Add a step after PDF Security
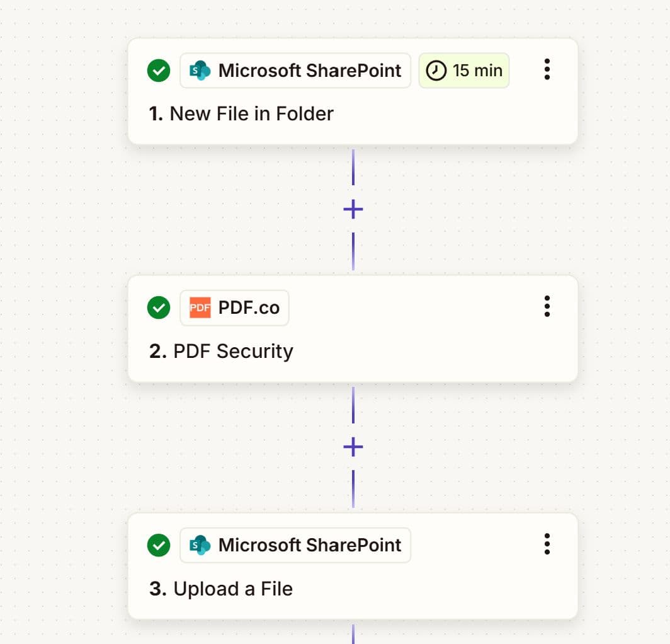 [x=353, y=447]
